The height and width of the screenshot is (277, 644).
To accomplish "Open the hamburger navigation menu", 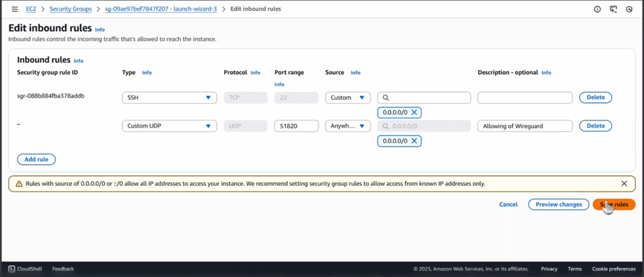I will click(x=15, y=9).
